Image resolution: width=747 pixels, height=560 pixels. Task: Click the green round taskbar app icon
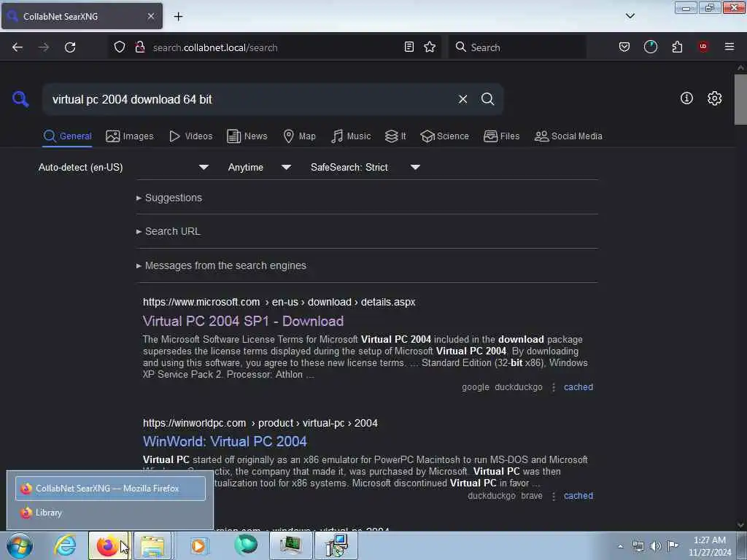(246, 545)
